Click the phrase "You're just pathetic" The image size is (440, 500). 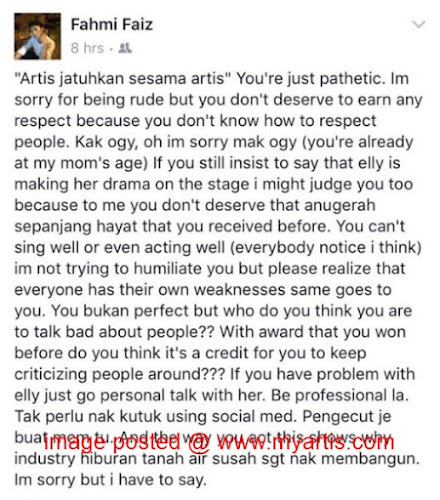coord(310,79)
